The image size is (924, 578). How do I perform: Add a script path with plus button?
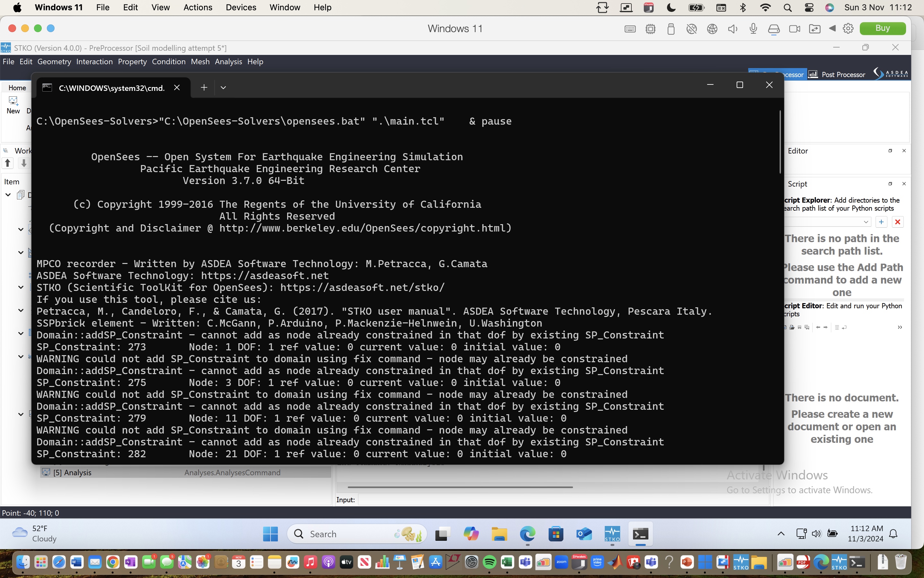(881, 222)
